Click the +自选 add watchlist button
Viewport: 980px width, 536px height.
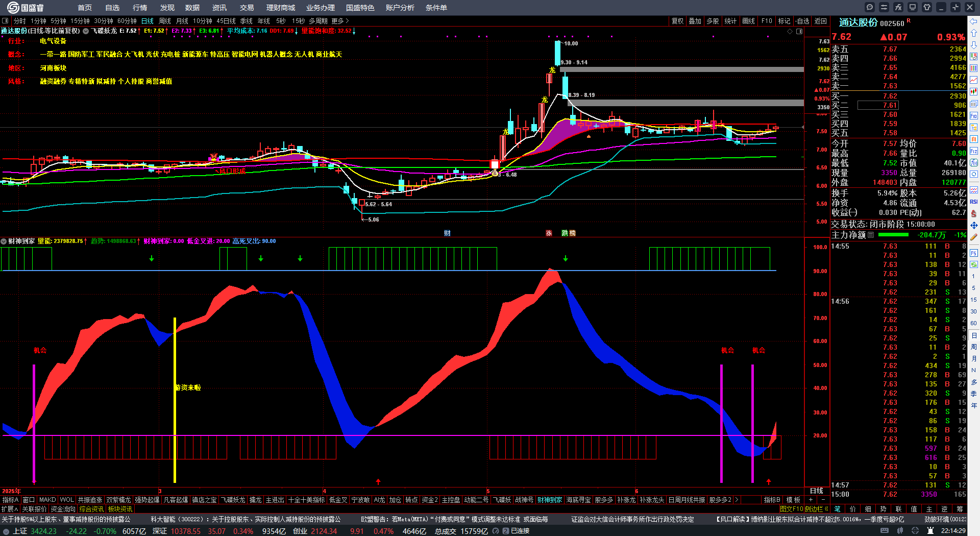(802, 21)
